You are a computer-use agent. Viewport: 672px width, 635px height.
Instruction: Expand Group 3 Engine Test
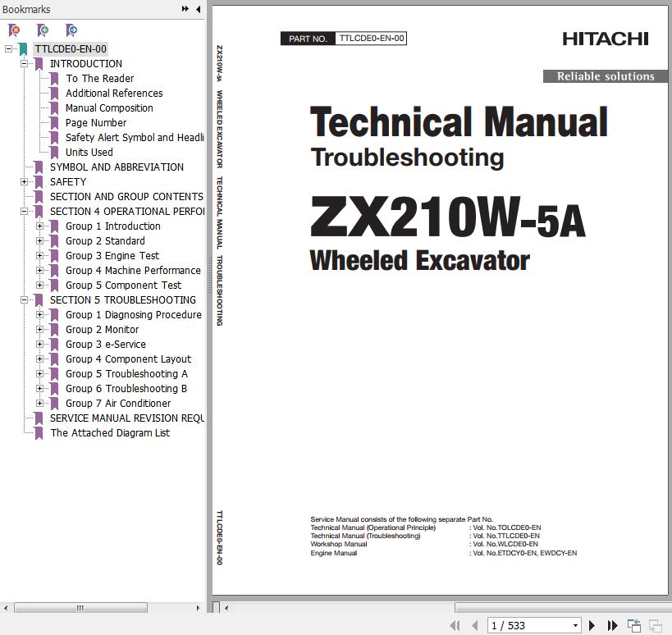click(40, 255)
